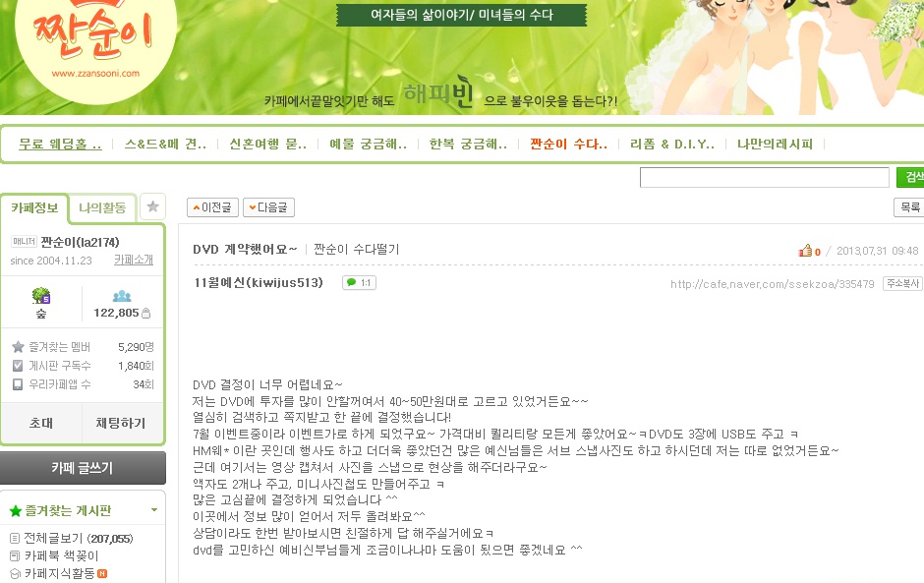Click the 주소복사 copy address button
This screenshot has width=924, height=583.
(x=902, y=283)
